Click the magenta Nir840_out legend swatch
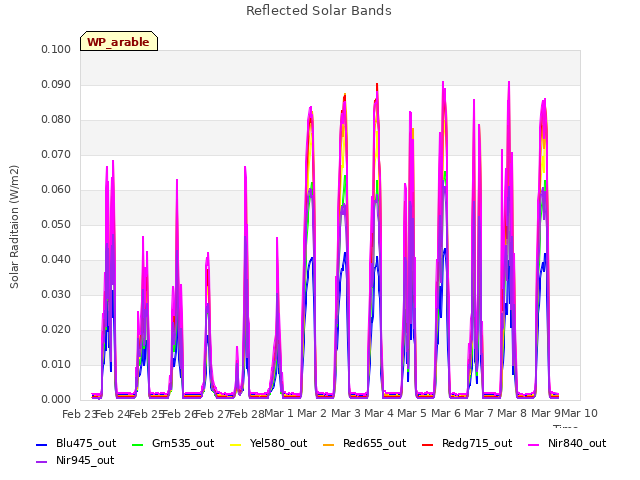 click(x=533, y=444)
